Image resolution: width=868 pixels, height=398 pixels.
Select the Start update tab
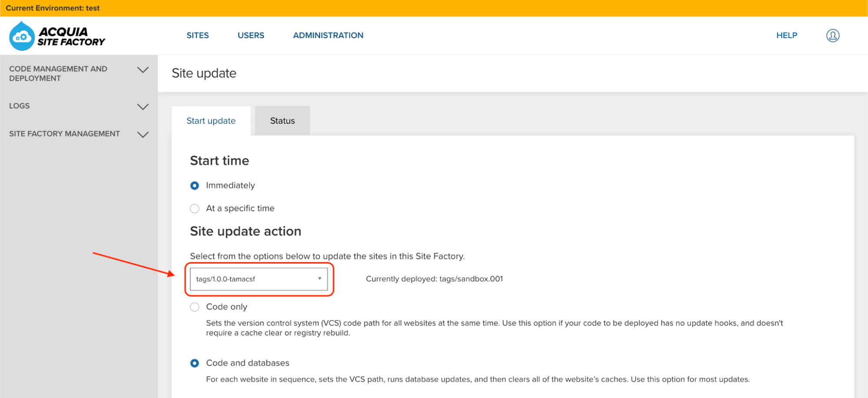point(211,121)
